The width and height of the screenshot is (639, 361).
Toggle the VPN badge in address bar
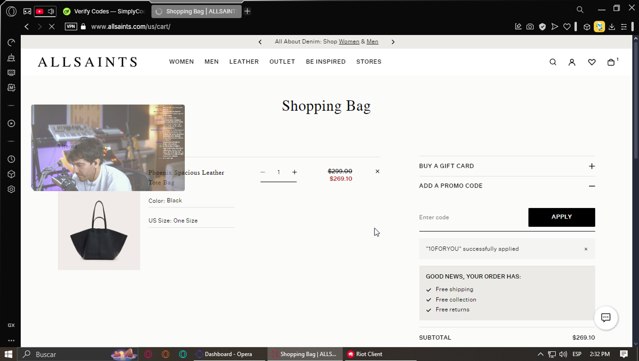71,26
